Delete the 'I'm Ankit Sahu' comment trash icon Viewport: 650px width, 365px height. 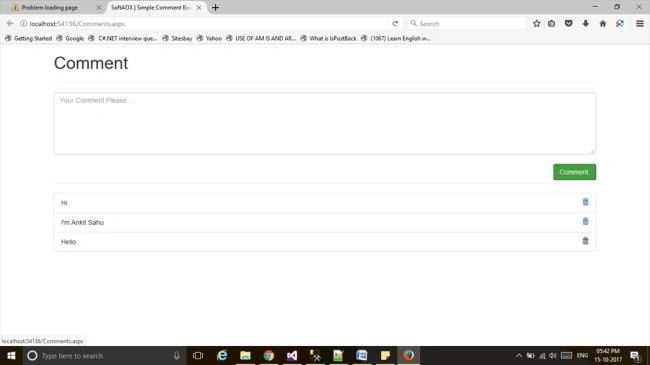(585, 221)
